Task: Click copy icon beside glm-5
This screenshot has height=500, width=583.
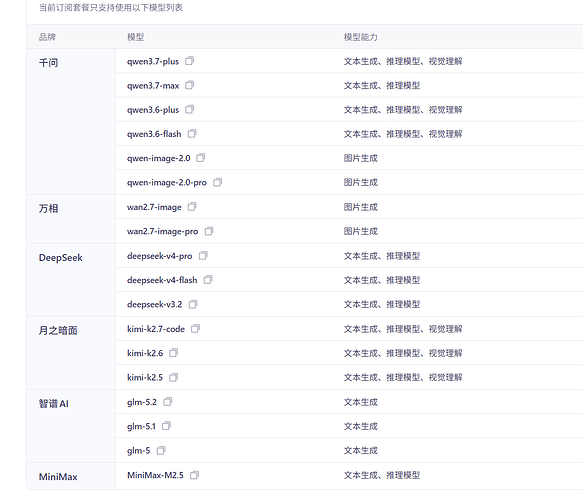Action: [x=161, y=451]
